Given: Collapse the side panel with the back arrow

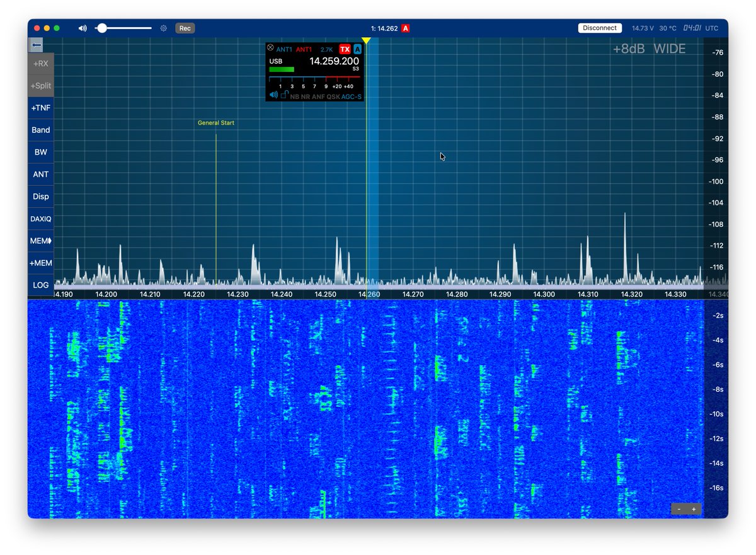Looking at the screenshot, I should pyautogui.click(x=36, y=45).
